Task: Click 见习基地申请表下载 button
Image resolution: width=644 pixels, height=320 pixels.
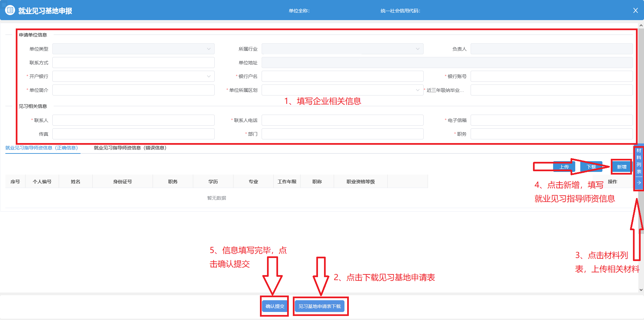Action: (319, 306)
